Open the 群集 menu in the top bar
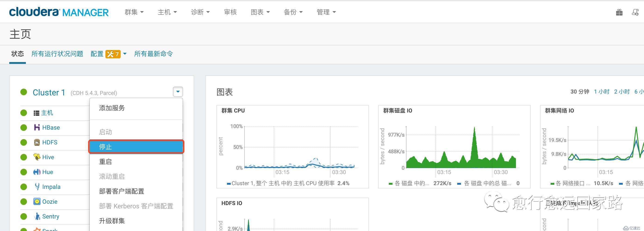Screen dimensions: 644x231 click(134, 12)
